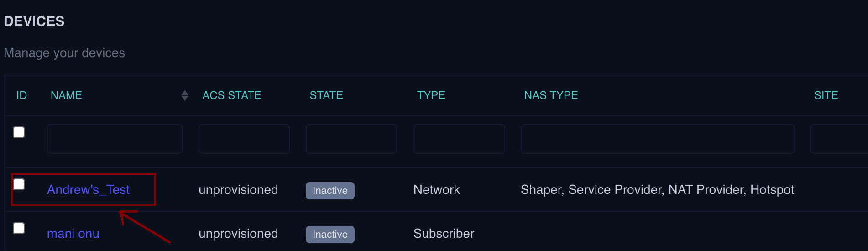Click the Inactive badge for mani onu
Image resolution: width=868 pixels, height=251 pixels.
[x=330, y=235]
